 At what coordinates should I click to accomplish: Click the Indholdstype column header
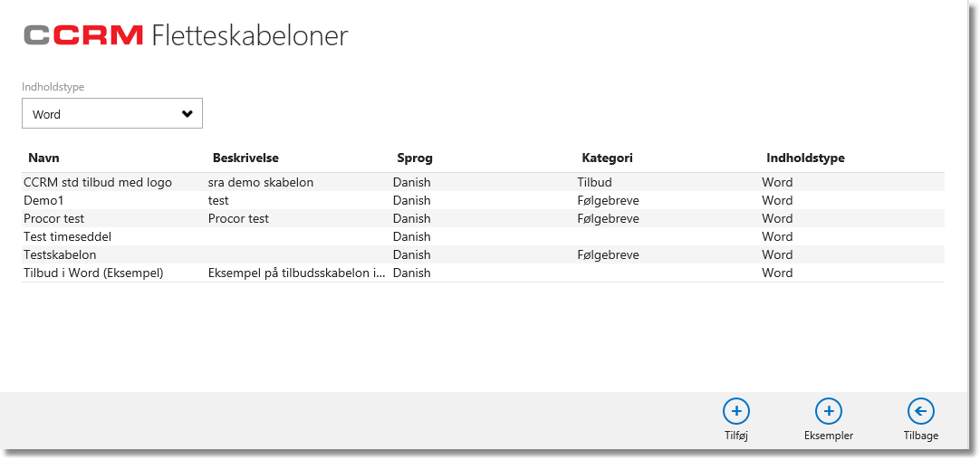pos(805,158)
